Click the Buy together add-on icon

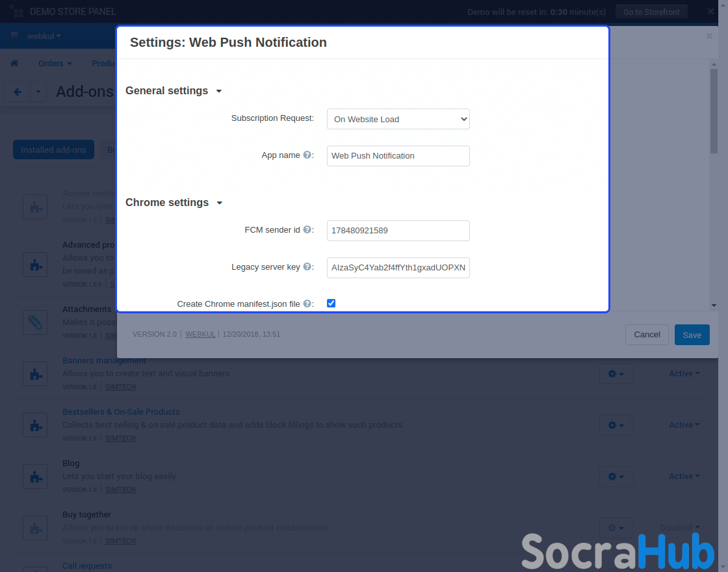click(x=35, y=528)
